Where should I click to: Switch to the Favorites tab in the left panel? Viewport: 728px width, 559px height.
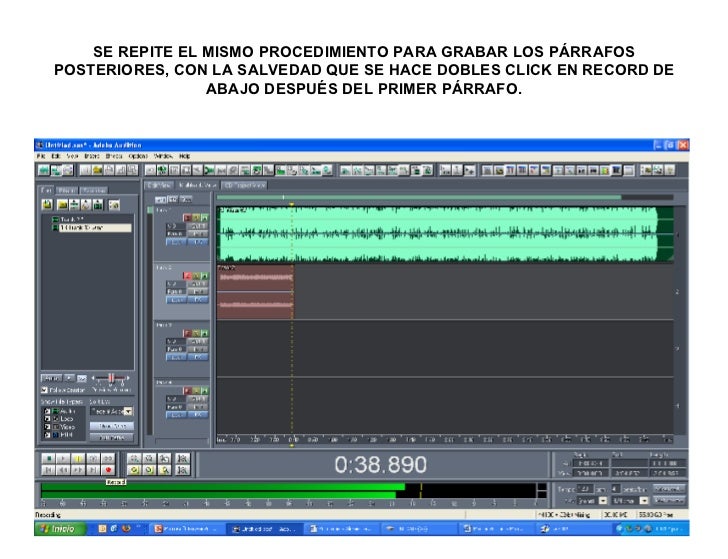[93, 190]
